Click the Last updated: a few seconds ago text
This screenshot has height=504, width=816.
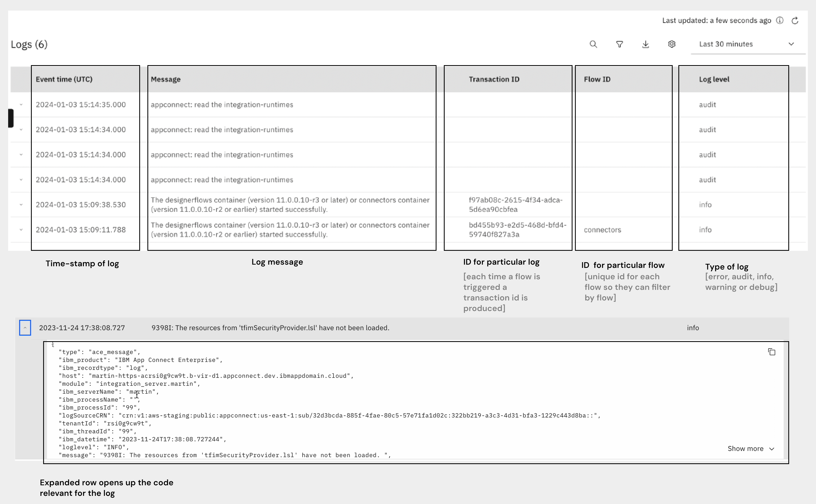pos(717,21)
